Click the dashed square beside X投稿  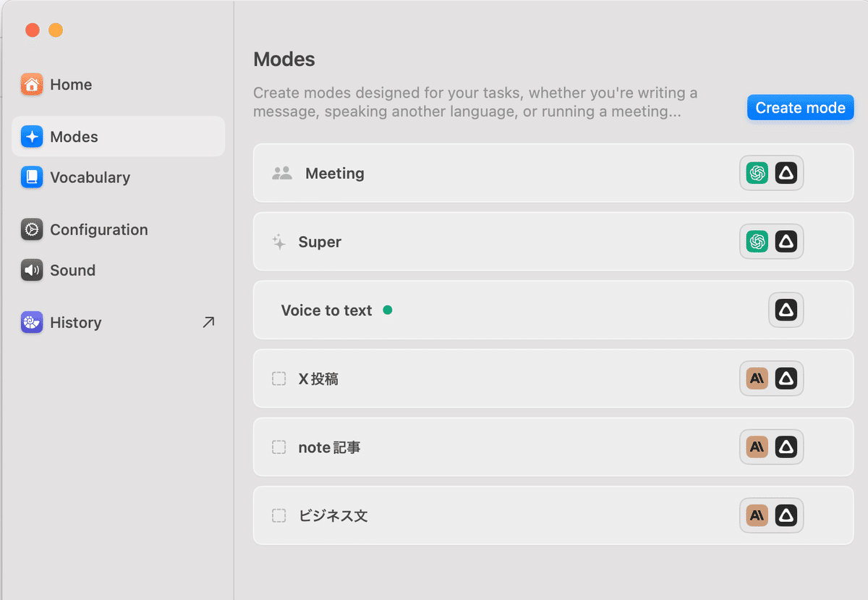pos(278,379)
